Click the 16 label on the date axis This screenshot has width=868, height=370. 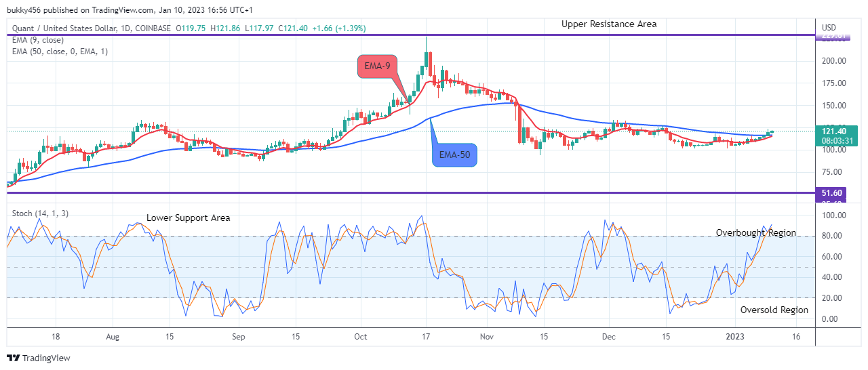[x=797, y=336]
